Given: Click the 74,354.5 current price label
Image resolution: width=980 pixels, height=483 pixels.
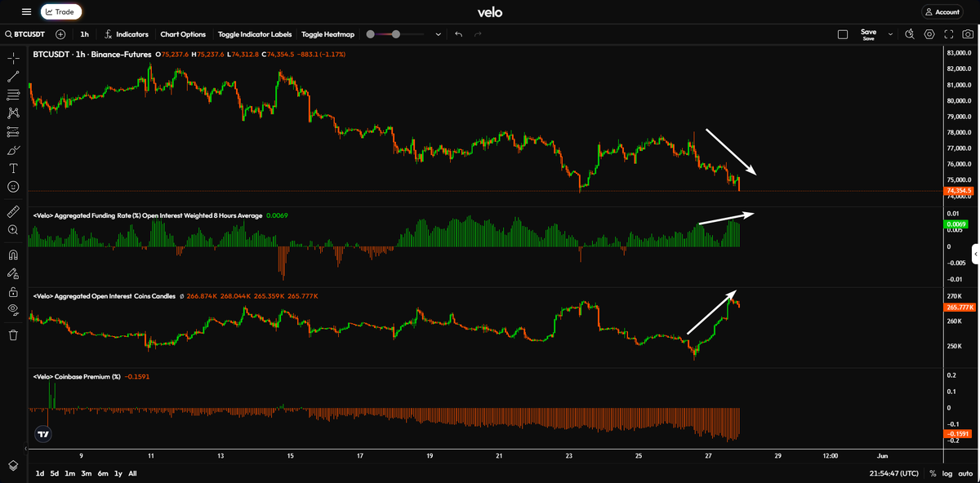Looking at the screenshot, I should pos(958,191).
